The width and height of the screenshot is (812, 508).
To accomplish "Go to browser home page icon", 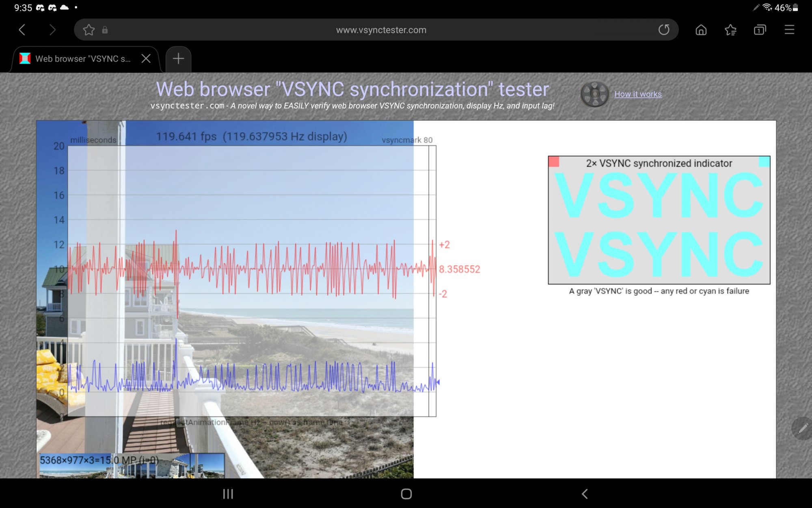I will click(701, 30).
